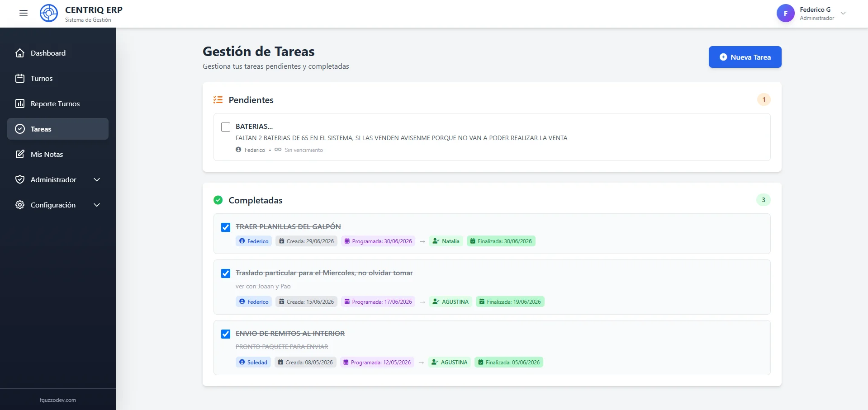Click the Sin vencimiento label
The width and height of the screenshot is (868, 410).
pos(304,150)
